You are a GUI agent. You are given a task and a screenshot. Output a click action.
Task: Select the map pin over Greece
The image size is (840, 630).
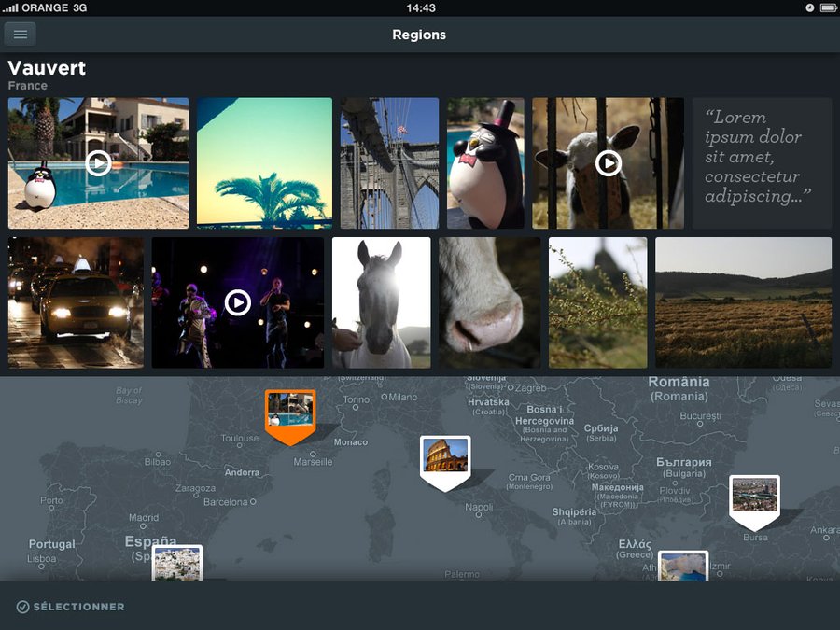tap(683, 567)
